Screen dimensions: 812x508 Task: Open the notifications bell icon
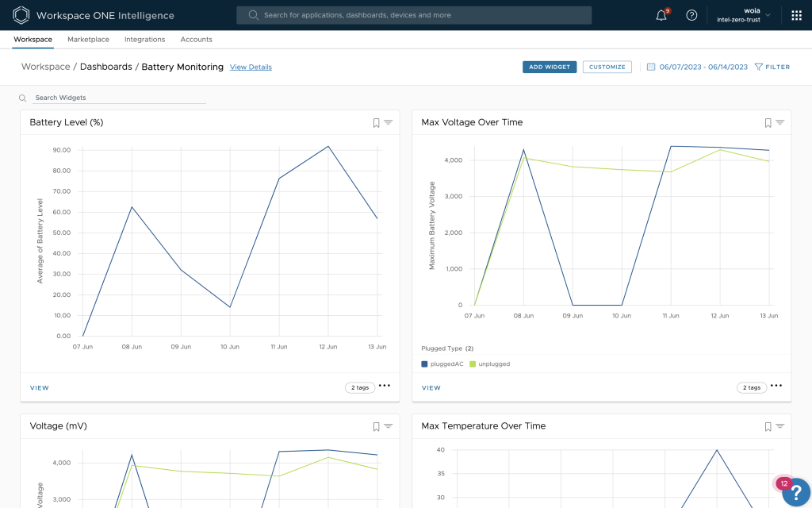(661, 15)
